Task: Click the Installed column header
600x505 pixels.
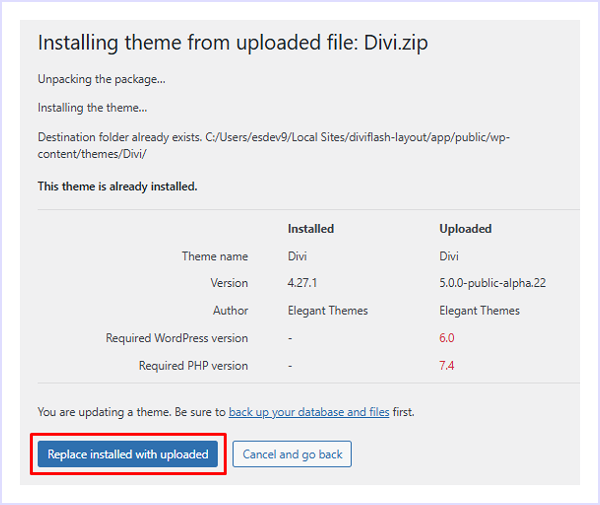Action: pos(310,229)
